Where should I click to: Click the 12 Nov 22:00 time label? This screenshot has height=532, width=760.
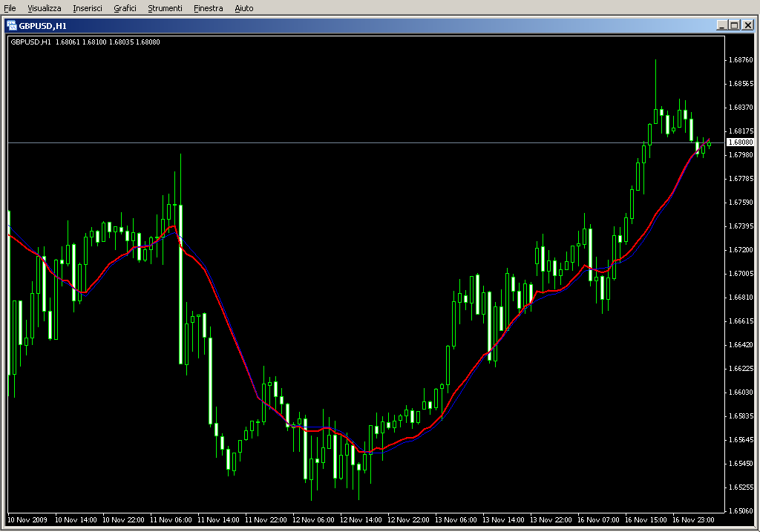(x=409, y=520)
